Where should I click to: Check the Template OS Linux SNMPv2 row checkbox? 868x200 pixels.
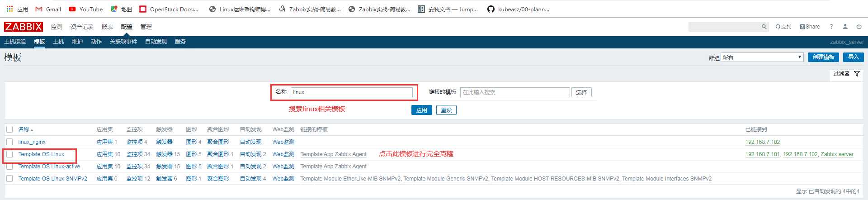coord(9,179)
